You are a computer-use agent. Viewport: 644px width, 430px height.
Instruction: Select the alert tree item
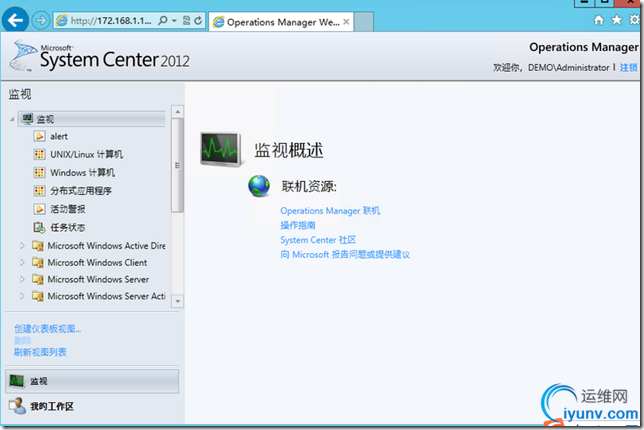[x=59, y=136]
